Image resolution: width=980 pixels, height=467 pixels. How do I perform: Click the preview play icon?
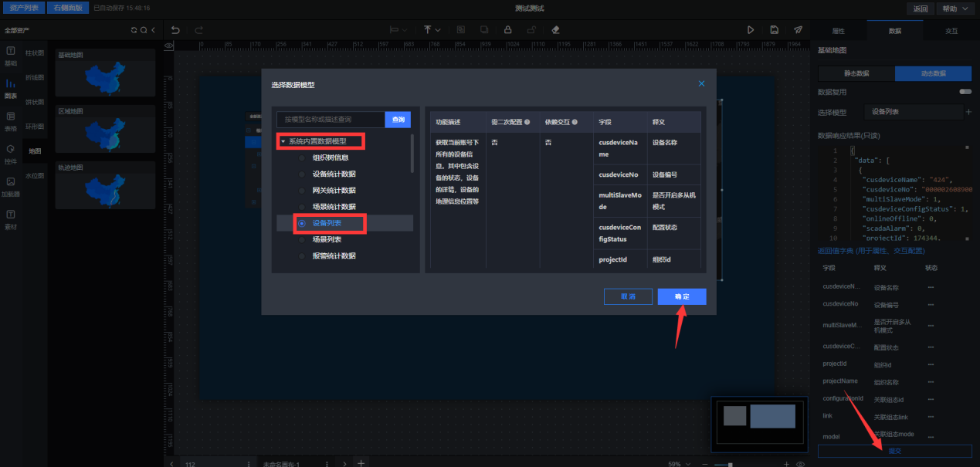(x=750, y=30)
